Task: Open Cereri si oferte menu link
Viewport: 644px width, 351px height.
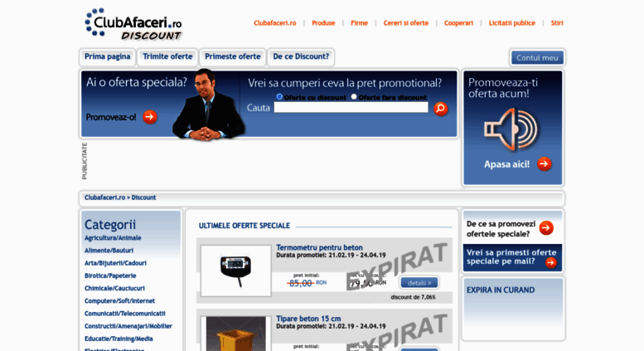Action: (406, 23)
